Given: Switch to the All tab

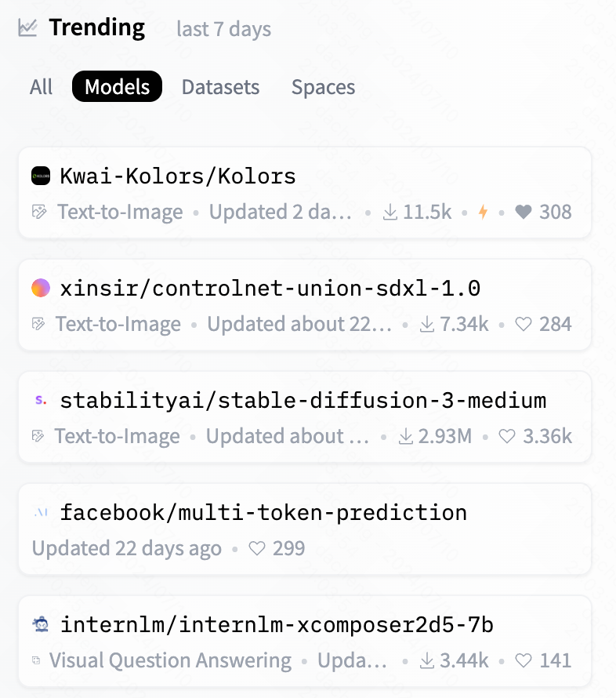Looking at the screenshot, I should pyautogui.click(x=41, y=87).
